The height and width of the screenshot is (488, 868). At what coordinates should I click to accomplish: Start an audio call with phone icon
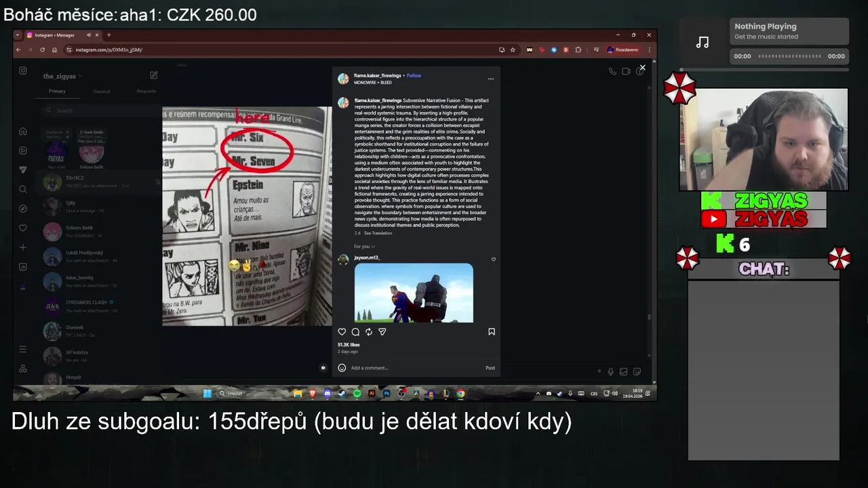pos(612,71)
